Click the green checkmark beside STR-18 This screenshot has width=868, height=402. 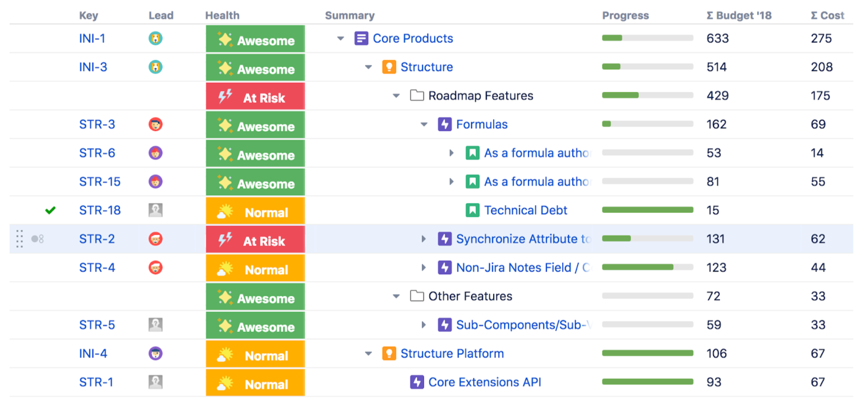click(x=50, y=210)
